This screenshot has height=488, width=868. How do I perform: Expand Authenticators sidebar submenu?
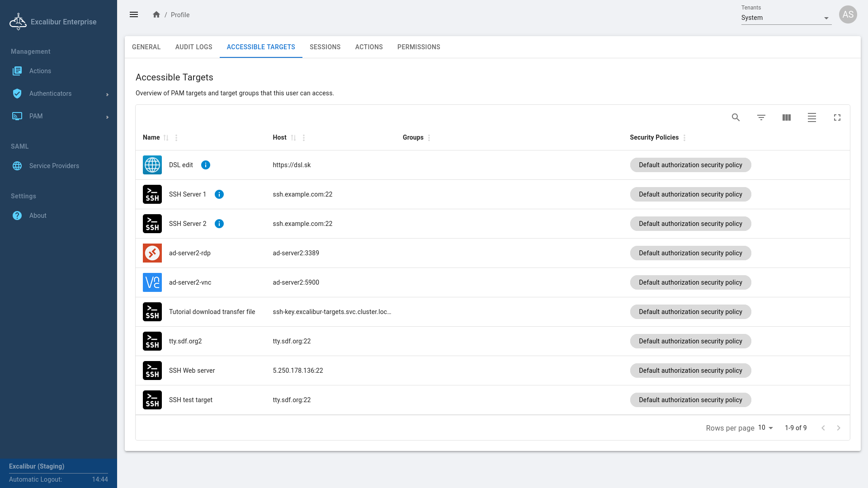coord(59,94)
